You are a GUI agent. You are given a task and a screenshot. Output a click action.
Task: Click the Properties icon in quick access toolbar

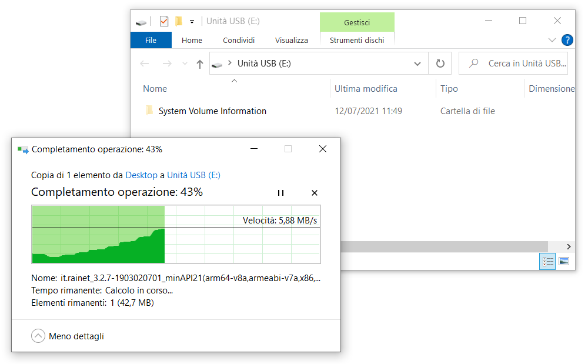(164, 21)
